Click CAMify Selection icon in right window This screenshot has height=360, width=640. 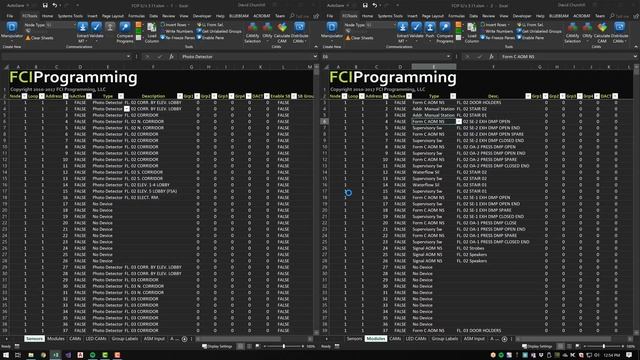point(573,27)
